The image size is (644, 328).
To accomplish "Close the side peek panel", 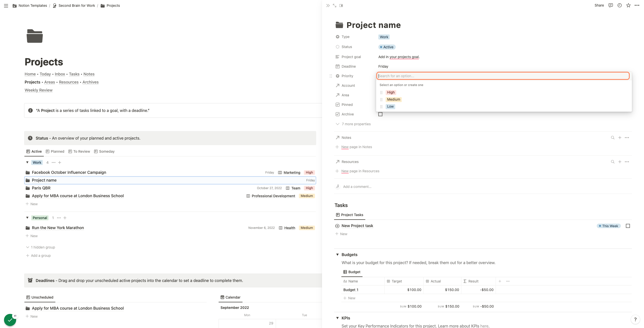I will [x=328, y=6].
